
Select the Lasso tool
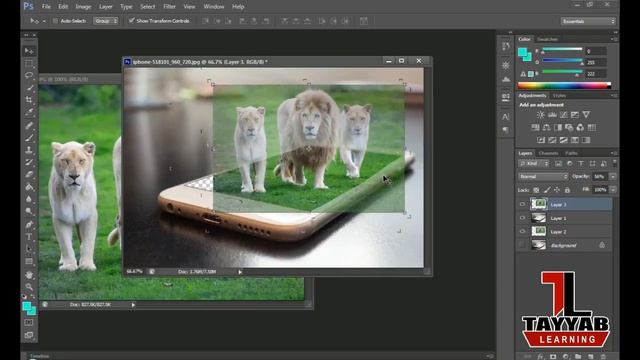pyautogui.click(x=29, y=75)
